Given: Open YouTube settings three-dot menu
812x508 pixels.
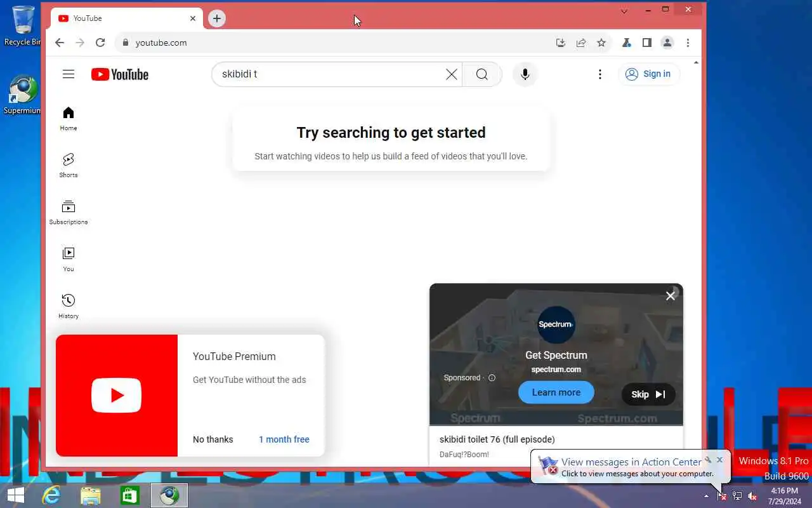Looking at the screenshot, I should pos(599,74).
